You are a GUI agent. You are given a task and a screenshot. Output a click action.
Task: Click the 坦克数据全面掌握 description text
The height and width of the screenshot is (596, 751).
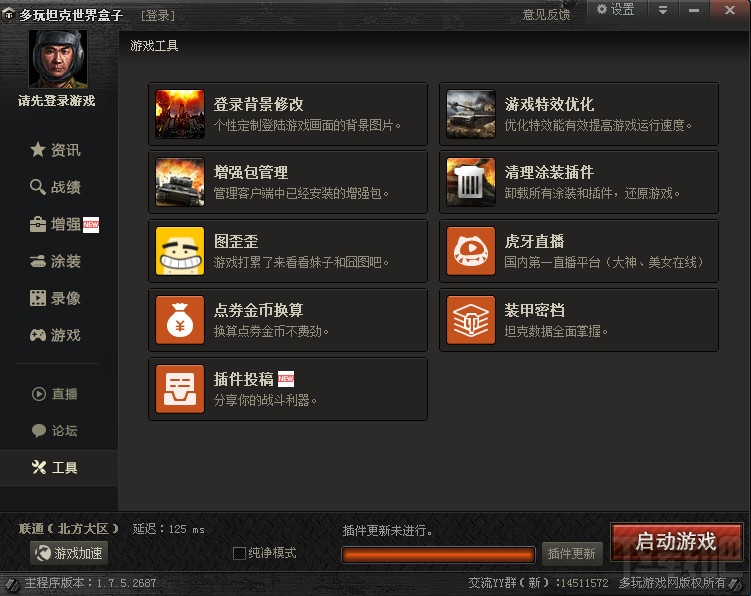click(x=556, y=331)
